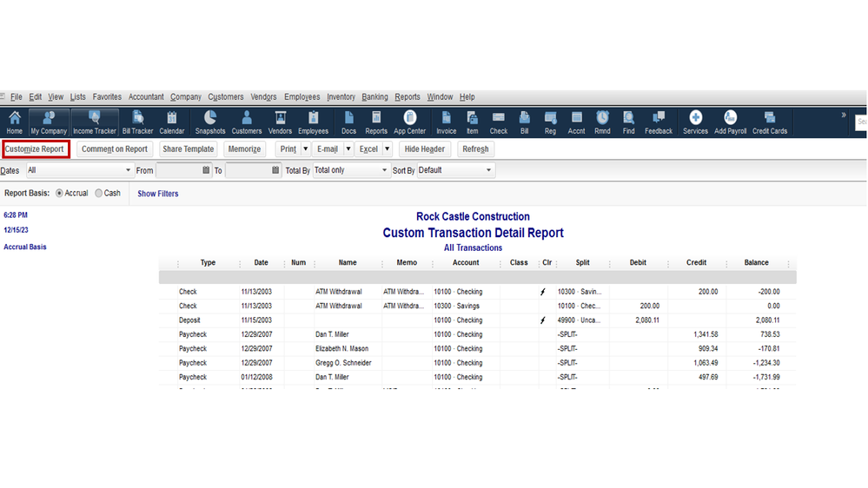This screenshot has width=868, height=488.
Task: Open the Services icon
Action: 695,122
